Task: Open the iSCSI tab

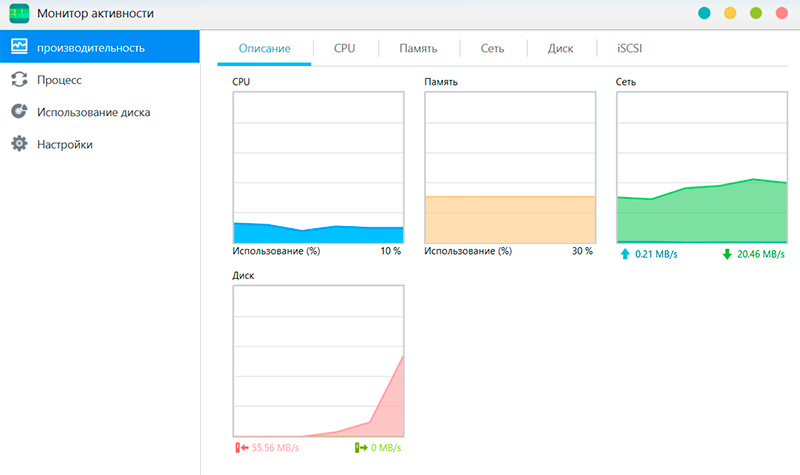Action: click(631, 48)
